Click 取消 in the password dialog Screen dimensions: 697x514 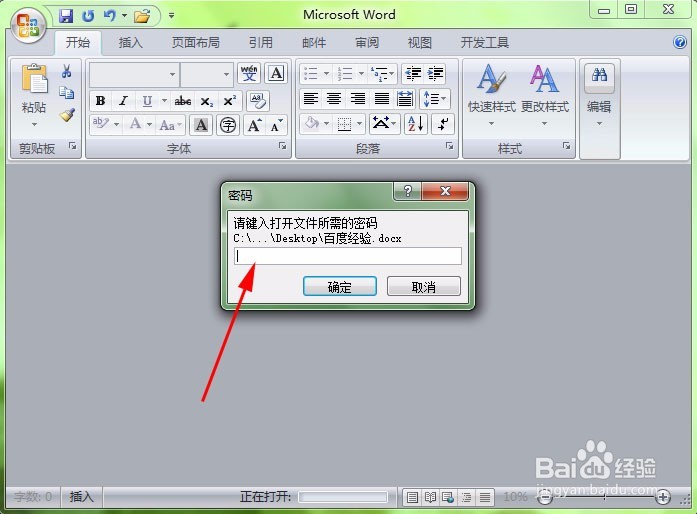[424, 286]
